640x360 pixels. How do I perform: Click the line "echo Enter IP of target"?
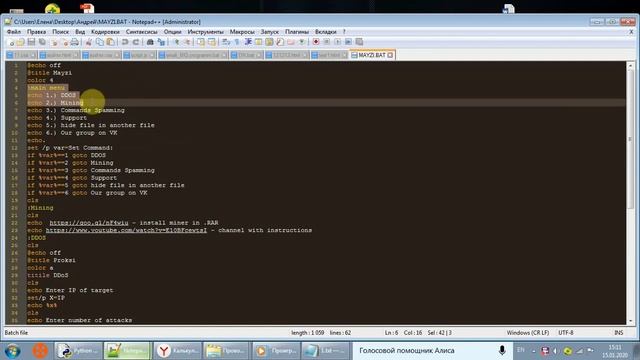(70, 290)
